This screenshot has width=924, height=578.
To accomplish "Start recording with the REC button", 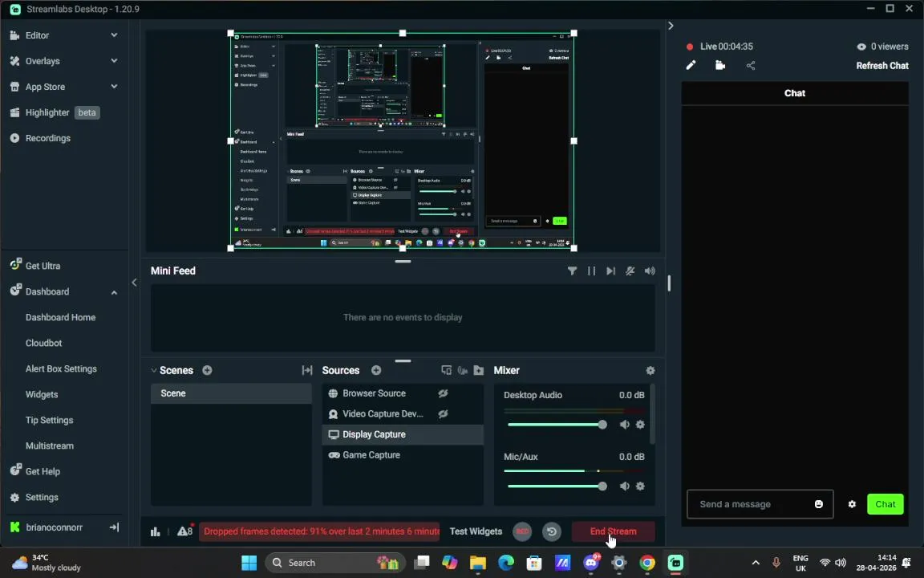I will click(522, 531).
